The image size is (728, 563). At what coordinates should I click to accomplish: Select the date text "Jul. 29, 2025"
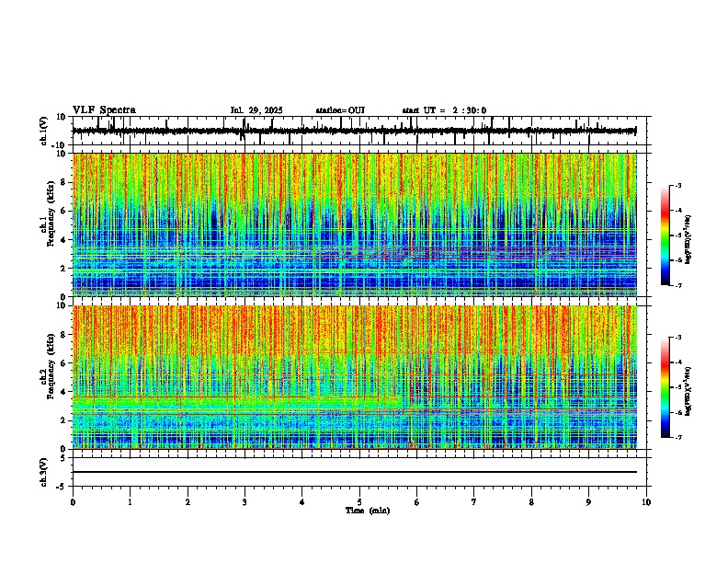coord(256,110)
